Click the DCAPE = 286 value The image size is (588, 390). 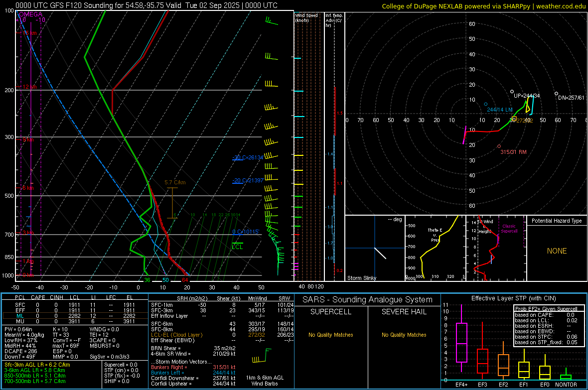point(20,351)
